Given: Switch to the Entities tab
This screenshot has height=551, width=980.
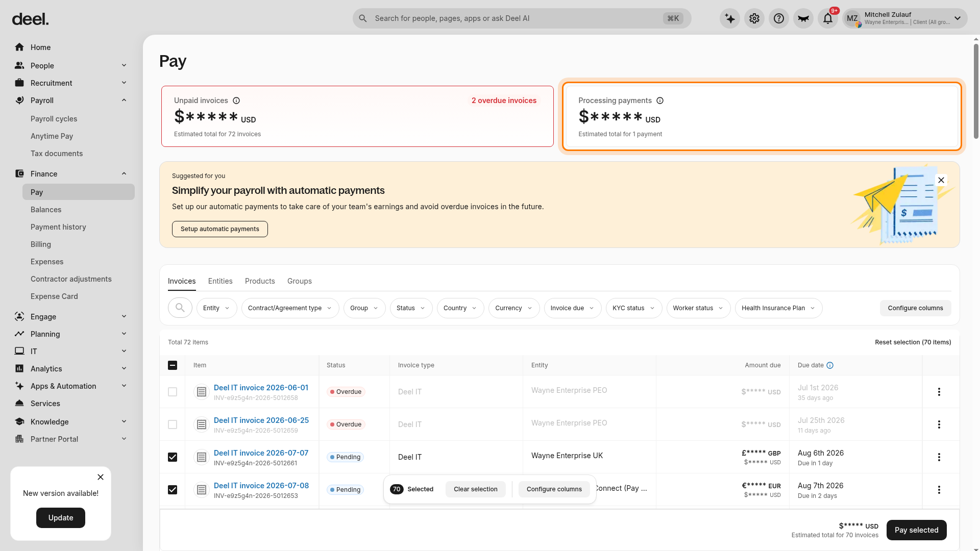Looking at the screenshot, I should (220, 281).
